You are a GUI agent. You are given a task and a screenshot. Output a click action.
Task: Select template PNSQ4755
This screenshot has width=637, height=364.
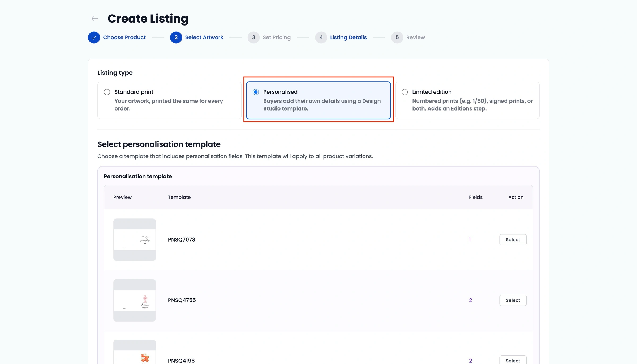pyautogui.click(x=513, y=300)
